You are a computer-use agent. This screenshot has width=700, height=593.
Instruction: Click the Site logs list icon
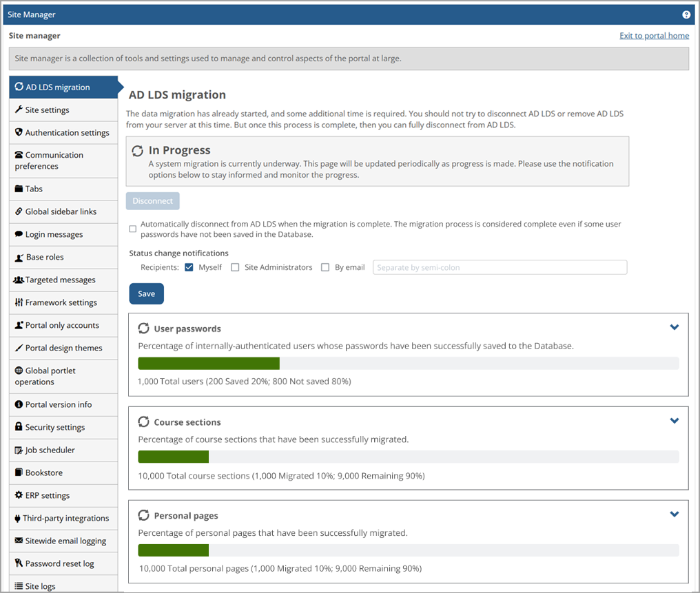click(19, 586)
